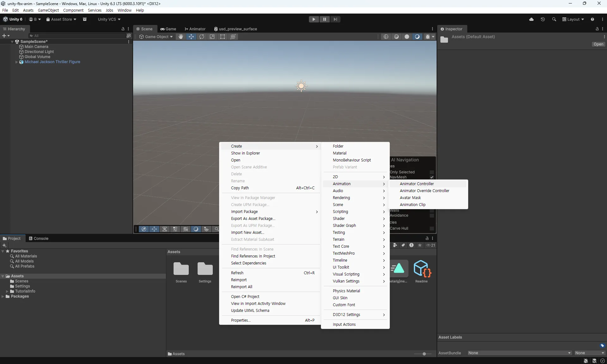Click the asset label tag icon

602,346
